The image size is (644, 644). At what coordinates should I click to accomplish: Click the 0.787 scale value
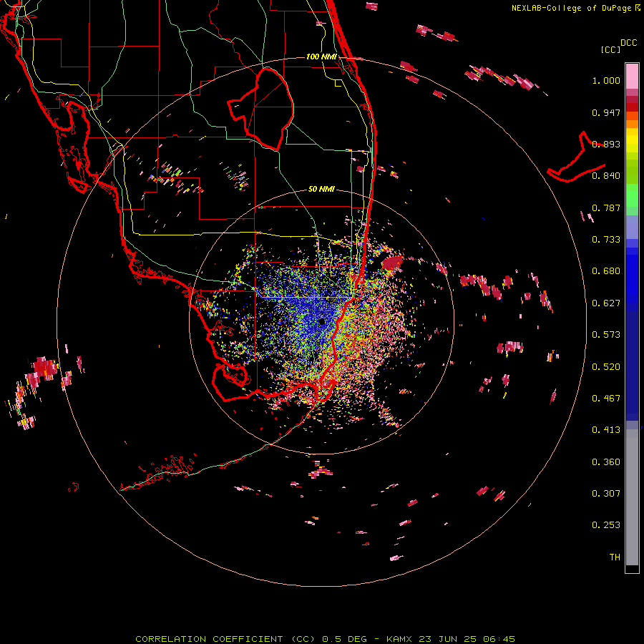606,208
